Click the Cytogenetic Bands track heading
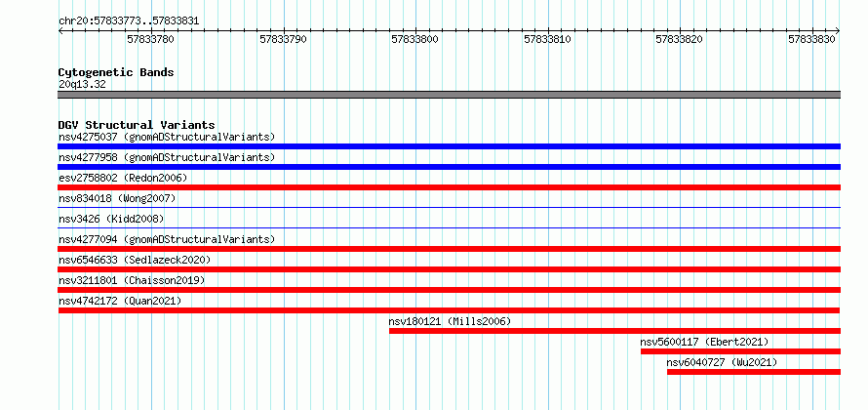 (116, 72)
